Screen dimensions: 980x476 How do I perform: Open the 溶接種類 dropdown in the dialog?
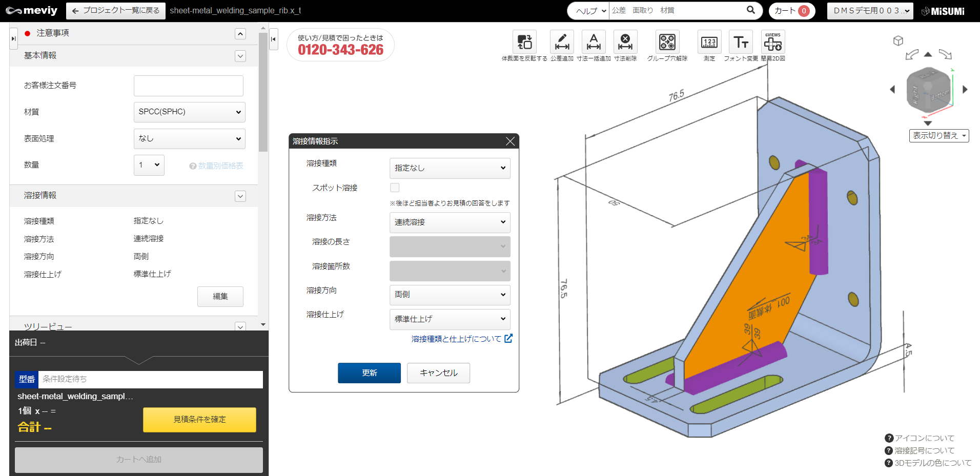[x=450, y=168]
